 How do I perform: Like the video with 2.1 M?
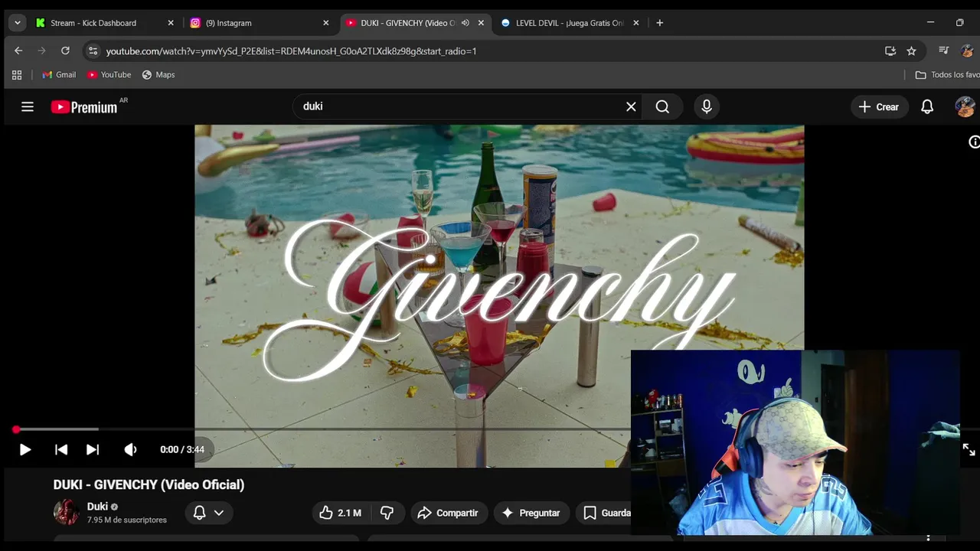[341, 513]
